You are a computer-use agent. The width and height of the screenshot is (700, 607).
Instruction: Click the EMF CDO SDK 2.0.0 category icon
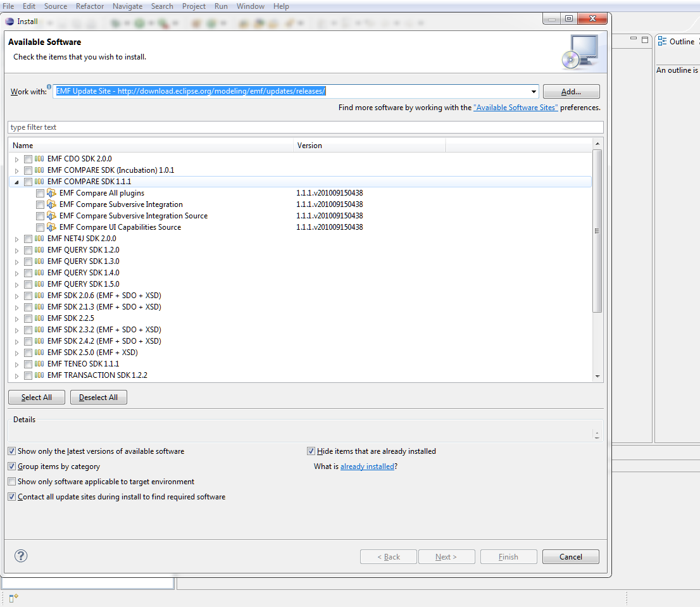(x=39, y=158)
